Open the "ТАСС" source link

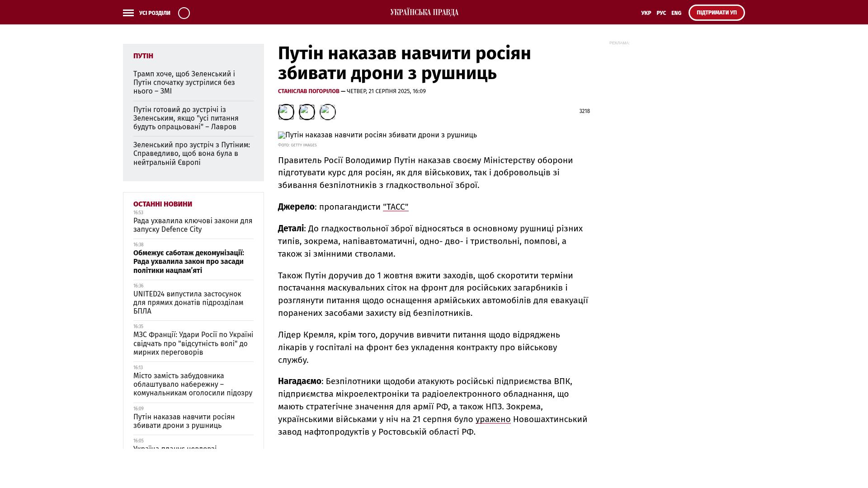click(x=396, y=207)
